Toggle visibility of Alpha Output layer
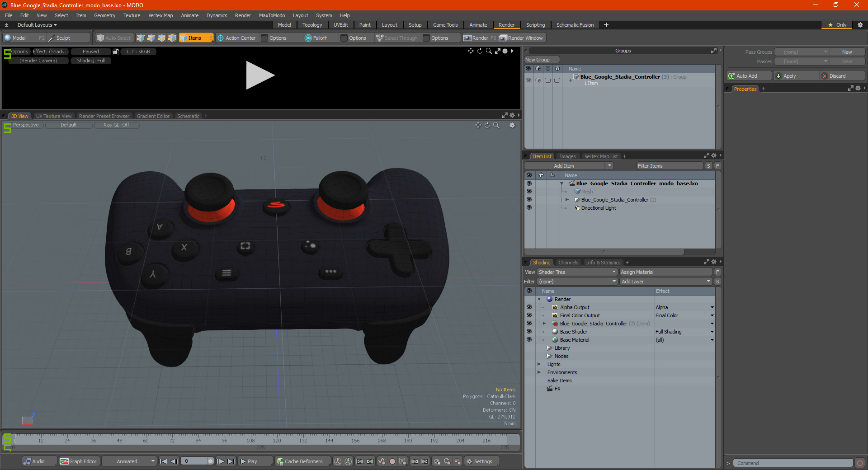 529,307
